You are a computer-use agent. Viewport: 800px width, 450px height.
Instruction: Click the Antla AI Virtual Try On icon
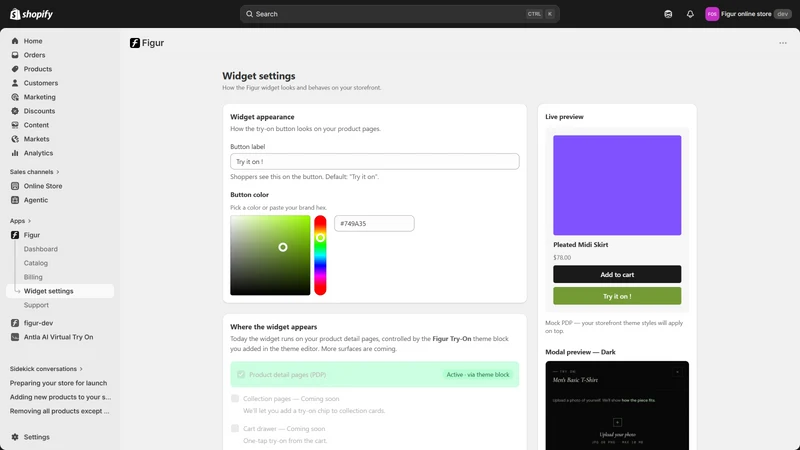15,337
